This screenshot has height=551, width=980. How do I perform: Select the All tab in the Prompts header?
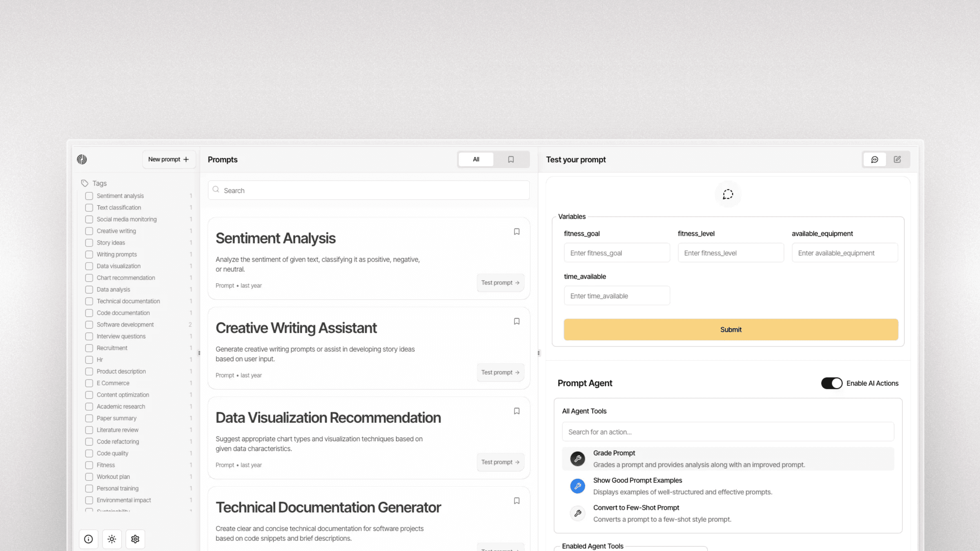475,159
